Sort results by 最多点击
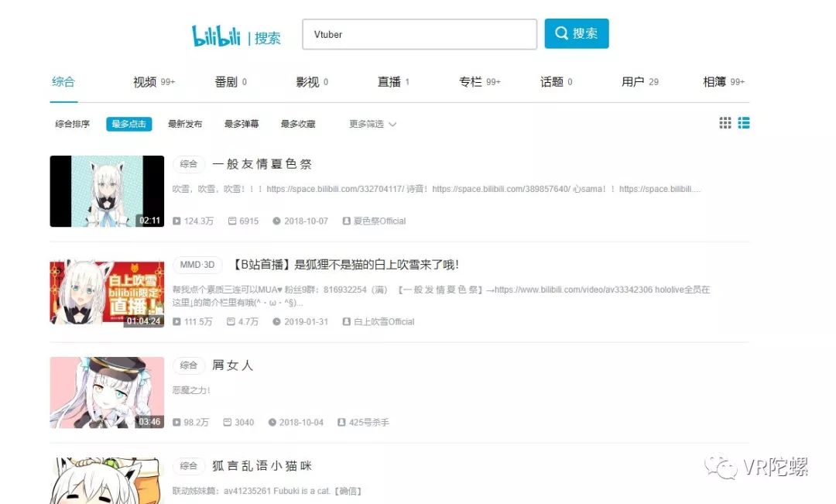The image size is (836, 504). pos(129,125)
